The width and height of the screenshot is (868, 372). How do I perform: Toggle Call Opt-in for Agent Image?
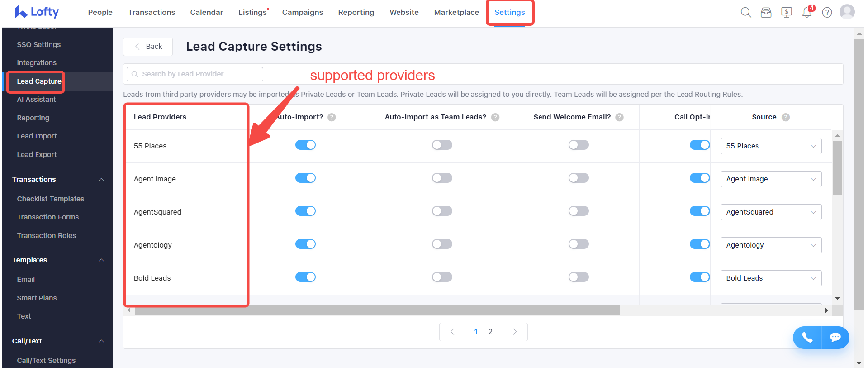(x=700, y=178)
